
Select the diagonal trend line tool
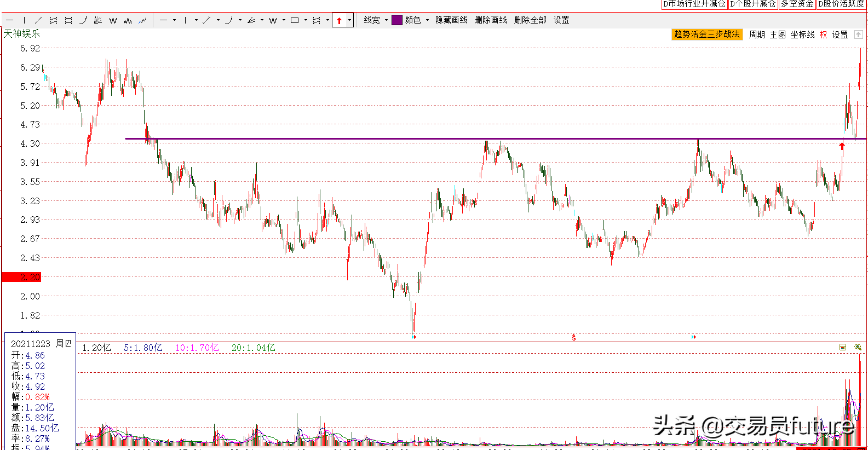[38, 20]
